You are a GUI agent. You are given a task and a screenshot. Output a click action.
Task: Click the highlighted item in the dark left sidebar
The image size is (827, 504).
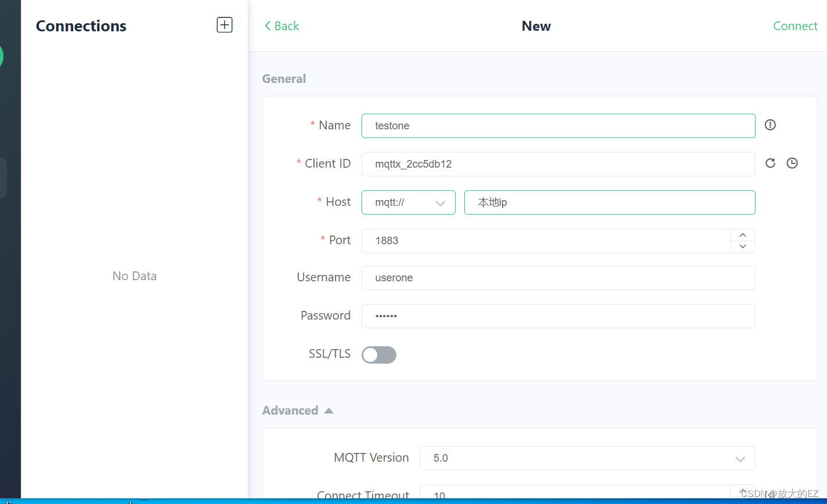2,177
